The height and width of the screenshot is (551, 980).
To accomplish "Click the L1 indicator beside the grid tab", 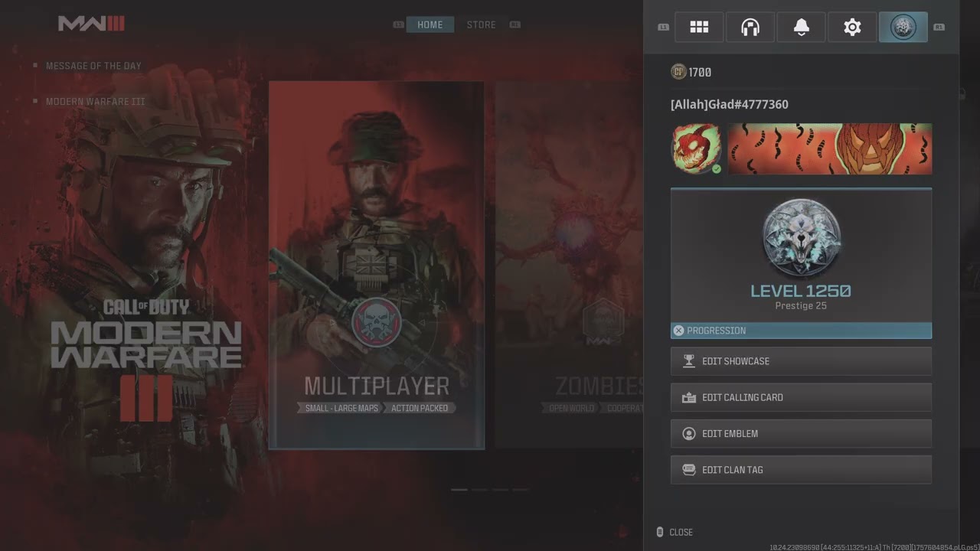I will tap(664, 28).
